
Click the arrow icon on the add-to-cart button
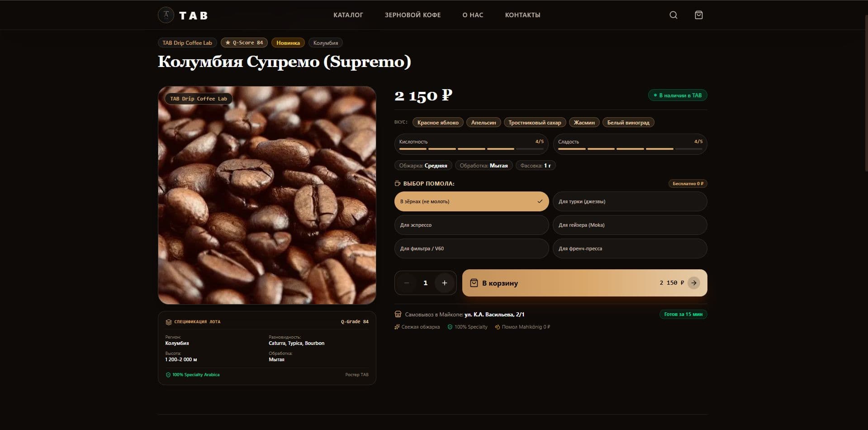694,283
